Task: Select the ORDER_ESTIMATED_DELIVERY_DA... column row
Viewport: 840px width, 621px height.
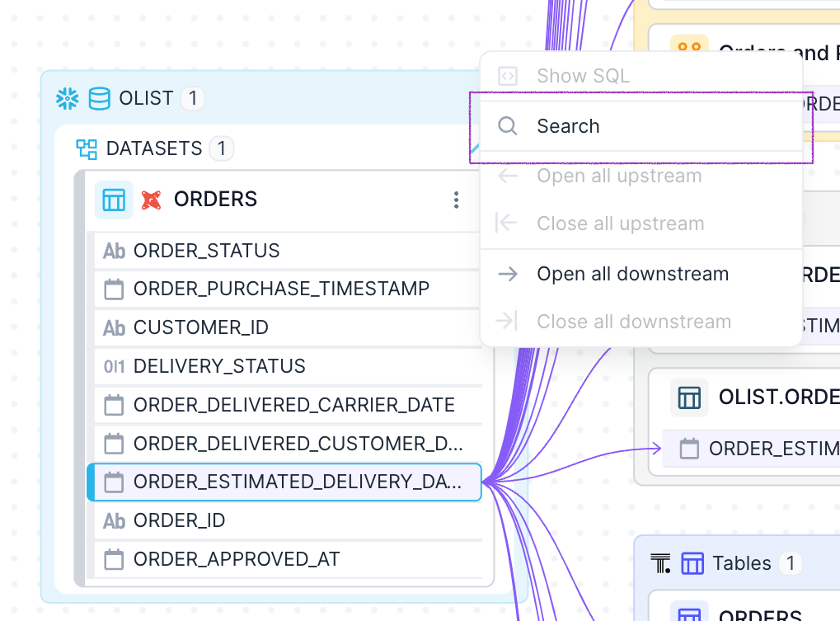Action: click(x=297, y=482)
